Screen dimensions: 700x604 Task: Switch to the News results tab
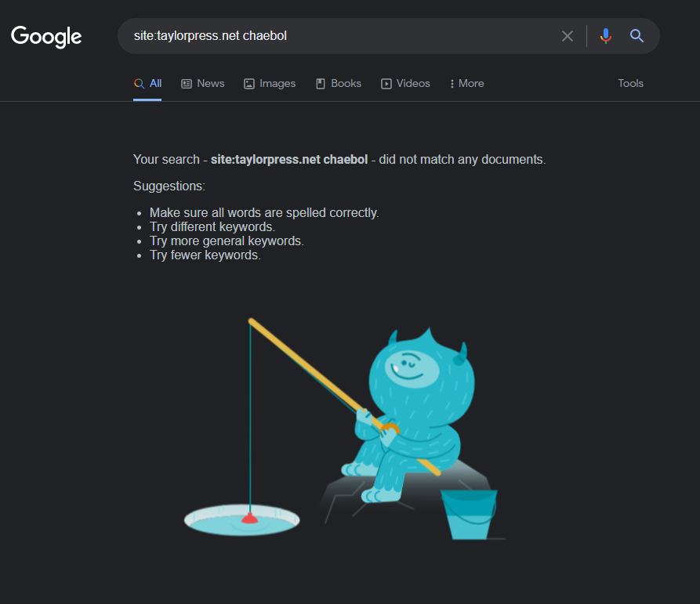click(x=203, y=83)
